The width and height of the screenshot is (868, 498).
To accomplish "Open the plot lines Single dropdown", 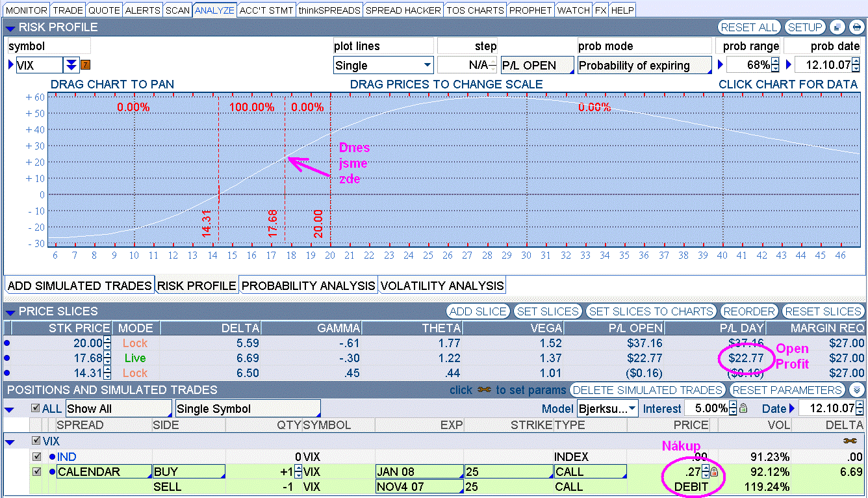I will click(x=383, y=65).
